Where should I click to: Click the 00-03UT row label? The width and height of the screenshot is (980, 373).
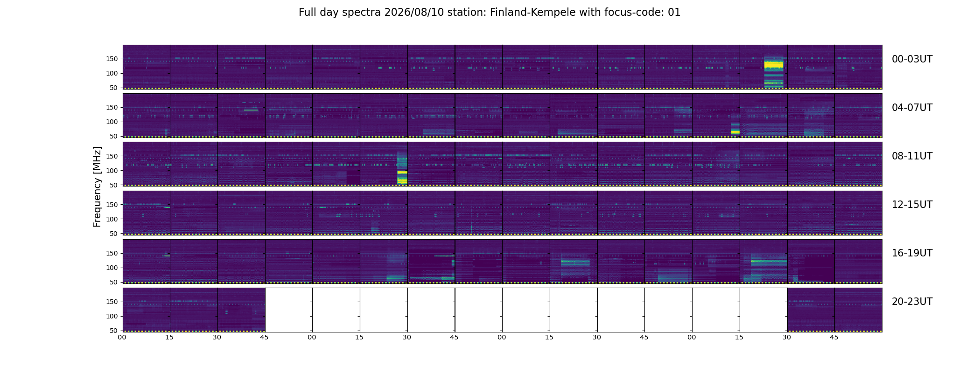[x=912, y=59]
